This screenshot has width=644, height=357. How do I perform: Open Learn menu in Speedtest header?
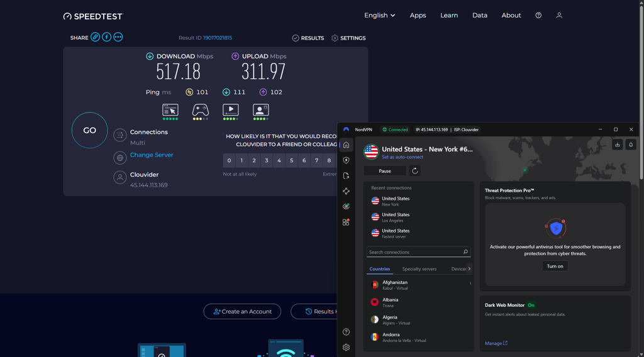click(x=449, y=15)
